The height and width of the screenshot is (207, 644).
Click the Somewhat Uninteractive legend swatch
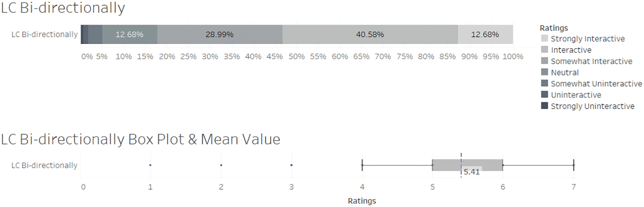point(544,83)
